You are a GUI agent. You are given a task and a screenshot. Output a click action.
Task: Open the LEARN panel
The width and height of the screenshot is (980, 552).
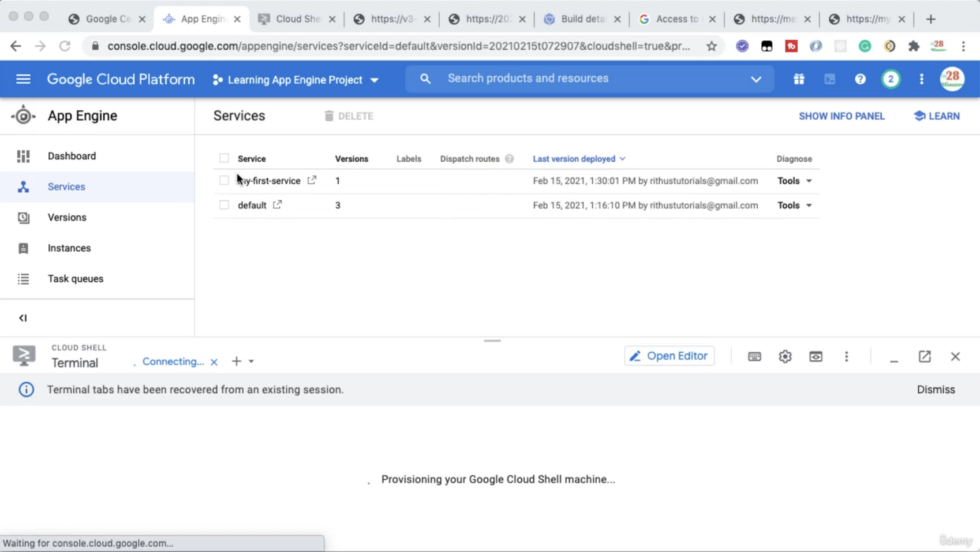tap(937, 116)
